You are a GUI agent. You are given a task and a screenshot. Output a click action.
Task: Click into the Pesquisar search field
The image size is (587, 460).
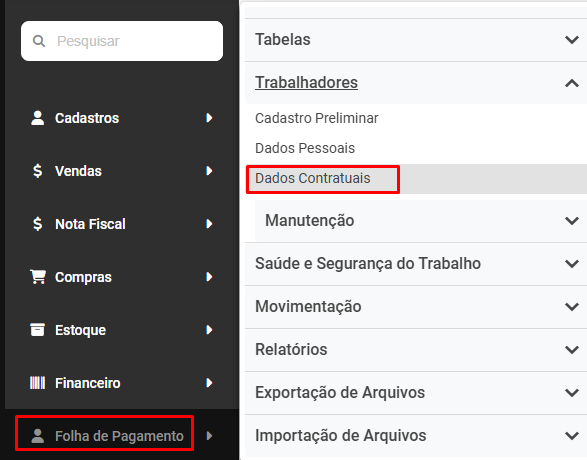pyautogui.click(x=122, y=41)
